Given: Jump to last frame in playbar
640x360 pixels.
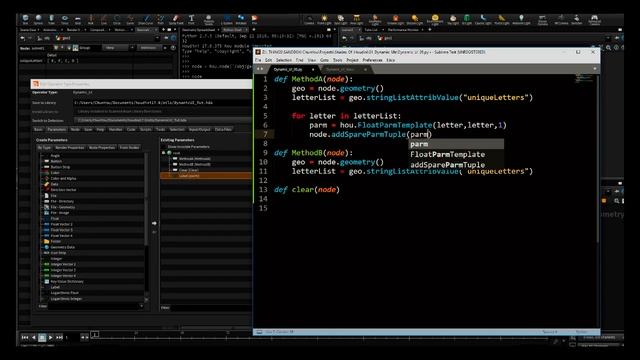Looking at the screenshot, I should point(59,338).
